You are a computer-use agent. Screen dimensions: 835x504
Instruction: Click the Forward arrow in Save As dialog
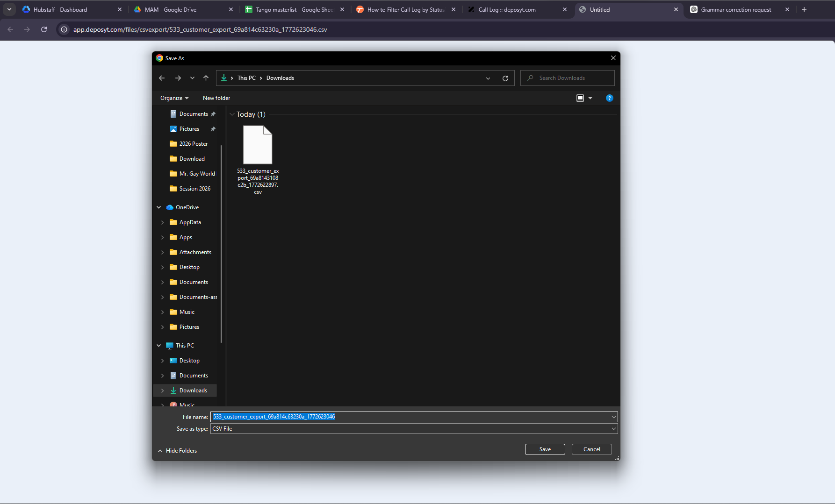[x=178, y=78]
